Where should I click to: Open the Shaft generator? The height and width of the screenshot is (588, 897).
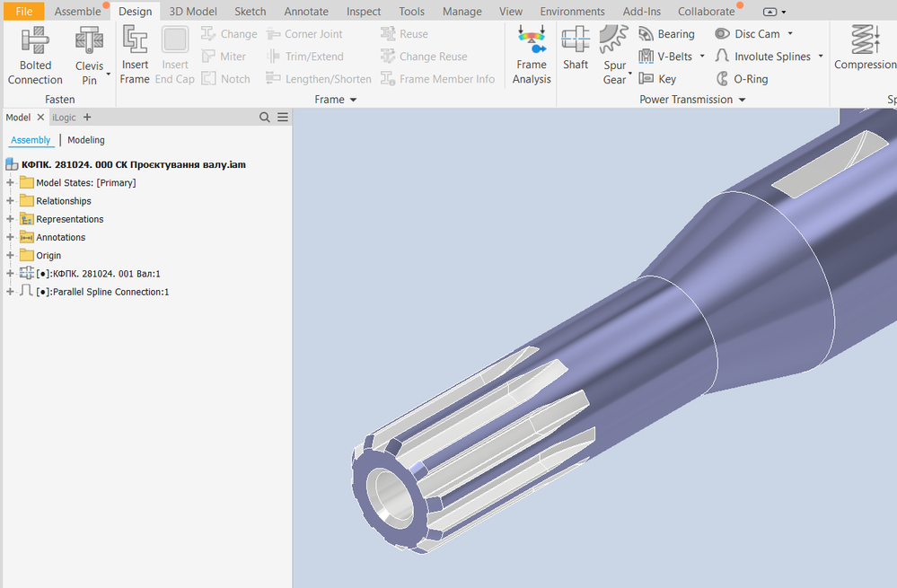point(576,48)
